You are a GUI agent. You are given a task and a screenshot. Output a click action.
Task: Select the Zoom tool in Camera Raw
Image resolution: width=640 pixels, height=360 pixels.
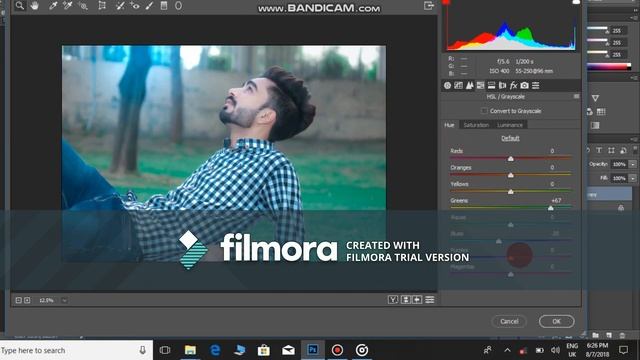(20, 6)
